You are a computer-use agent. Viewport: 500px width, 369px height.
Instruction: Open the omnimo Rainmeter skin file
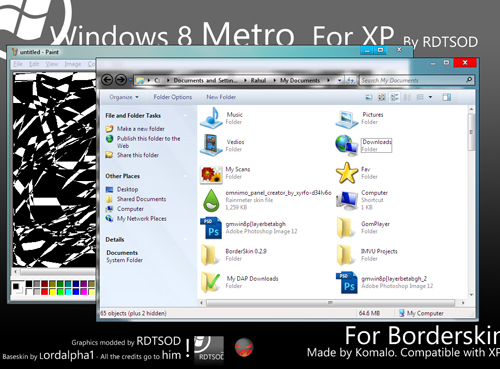[211, 200]
